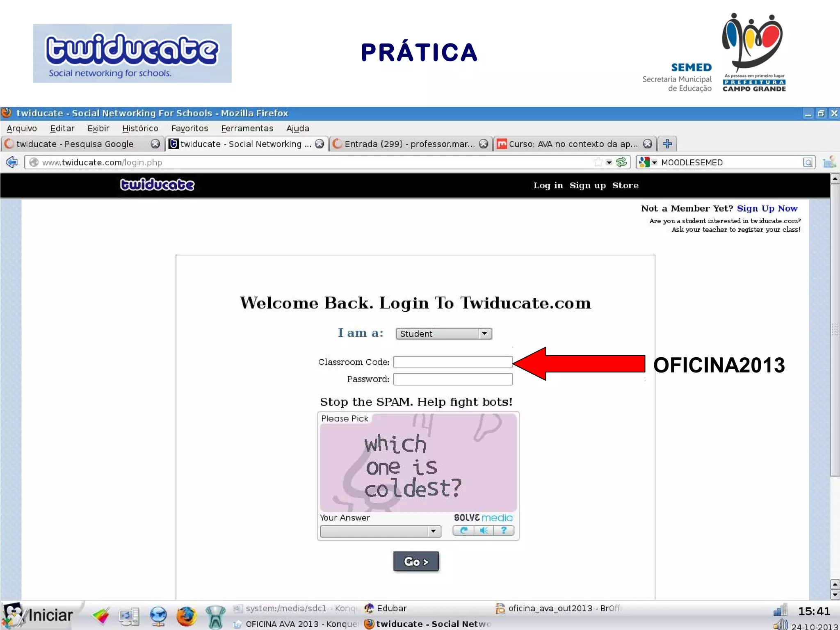This screenshot has height=630, width=840.
Task: Click the Go > submit button
Action: (416, 562)
